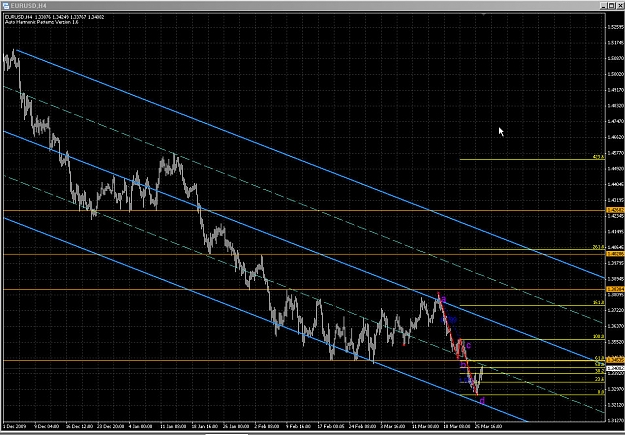The image size is (625, 435).
Task: Click the 18 Jan 16:00 time axis label
Action: (x=206, y=426)
